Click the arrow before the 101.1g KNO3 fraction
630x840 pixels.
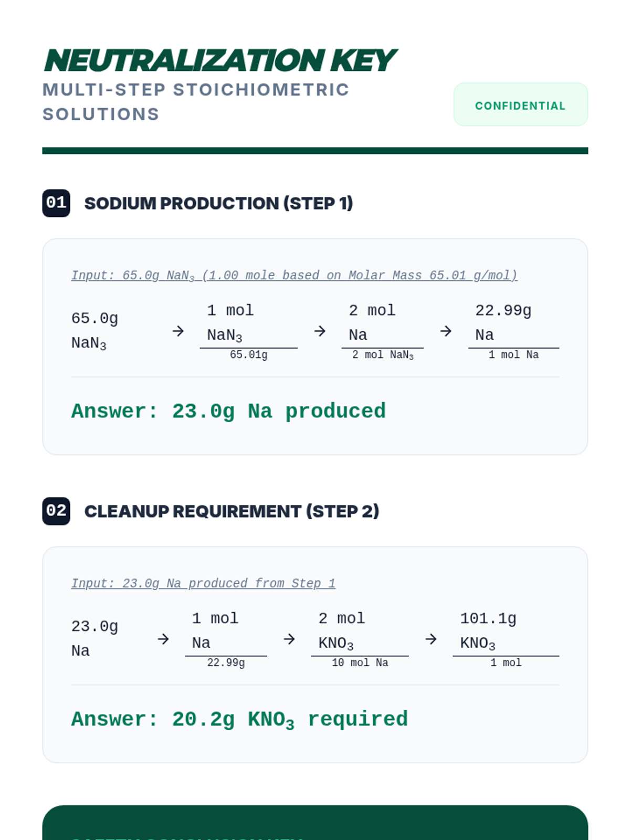tap(431, 639)
